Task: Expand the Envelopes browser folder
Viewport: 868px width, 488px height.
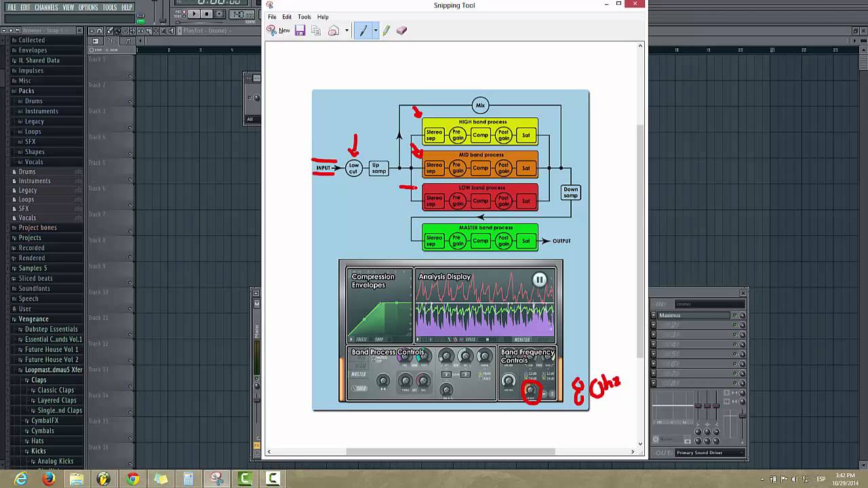Action: [x=33, y=50]
